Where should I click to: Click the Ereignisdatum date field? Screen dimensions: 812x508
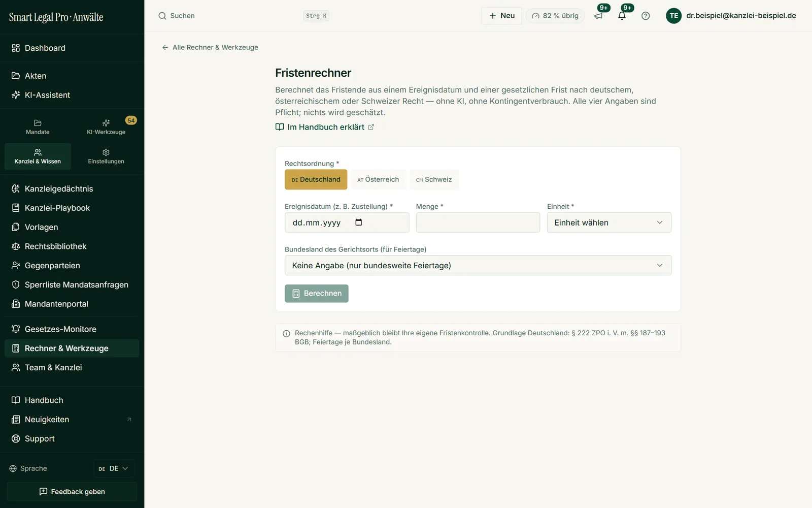click(x=347, y=223)
